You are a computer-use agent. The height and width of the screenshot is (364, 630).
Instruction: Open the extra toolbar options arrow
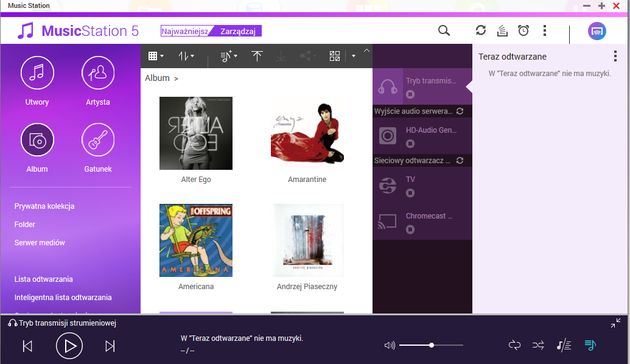(x=354, y=56)
